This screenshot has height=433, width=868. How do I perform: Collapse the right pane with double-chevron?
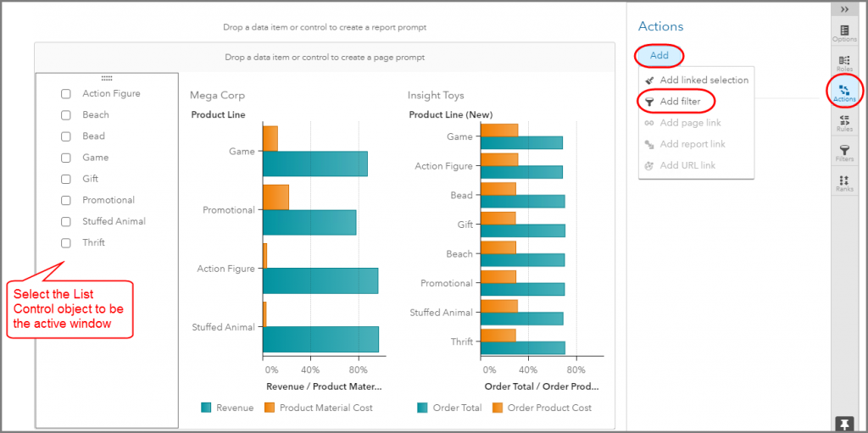point(844,9)
